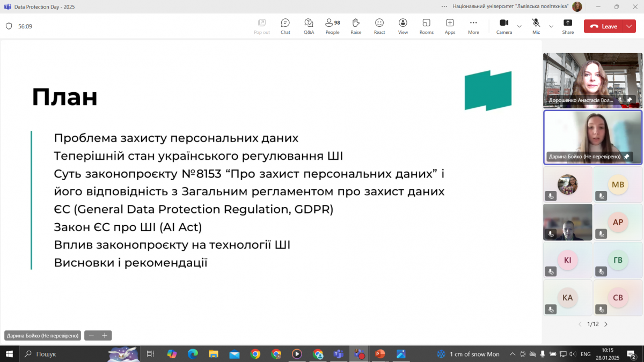Open the More options menu

[473, 25]
